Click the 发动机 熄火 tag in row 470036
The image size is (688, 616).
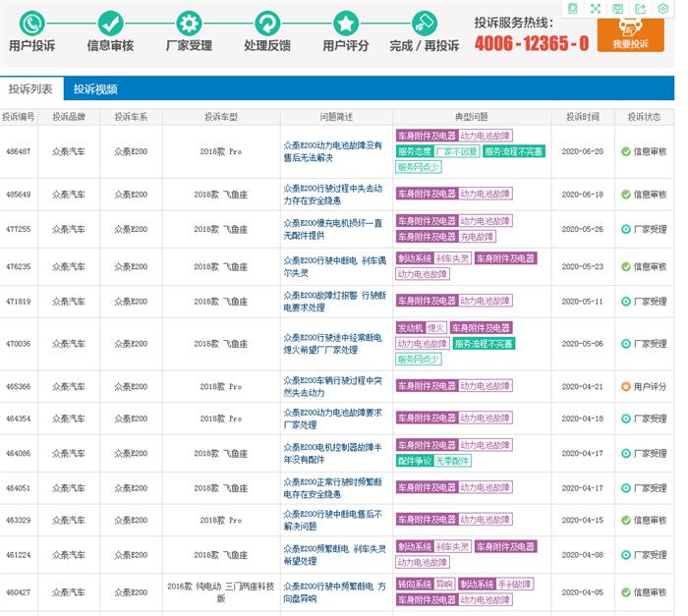(422, 328)
